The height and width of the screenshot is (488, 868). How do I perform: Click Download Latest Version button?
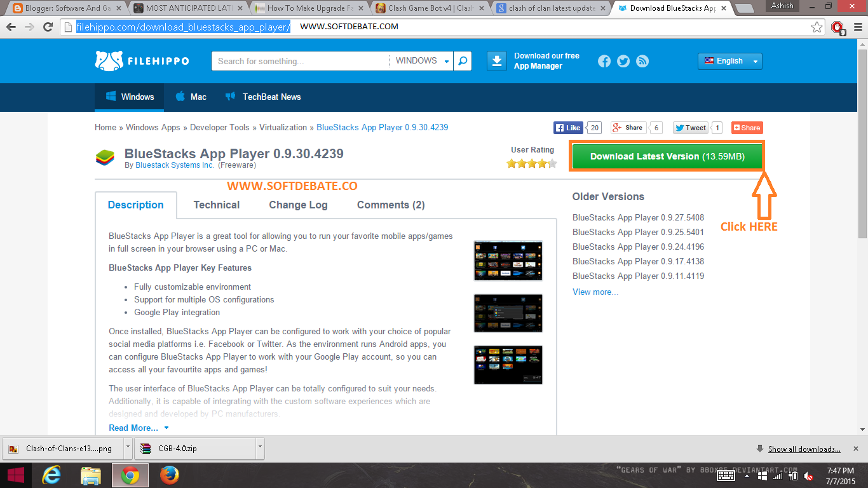667,156
